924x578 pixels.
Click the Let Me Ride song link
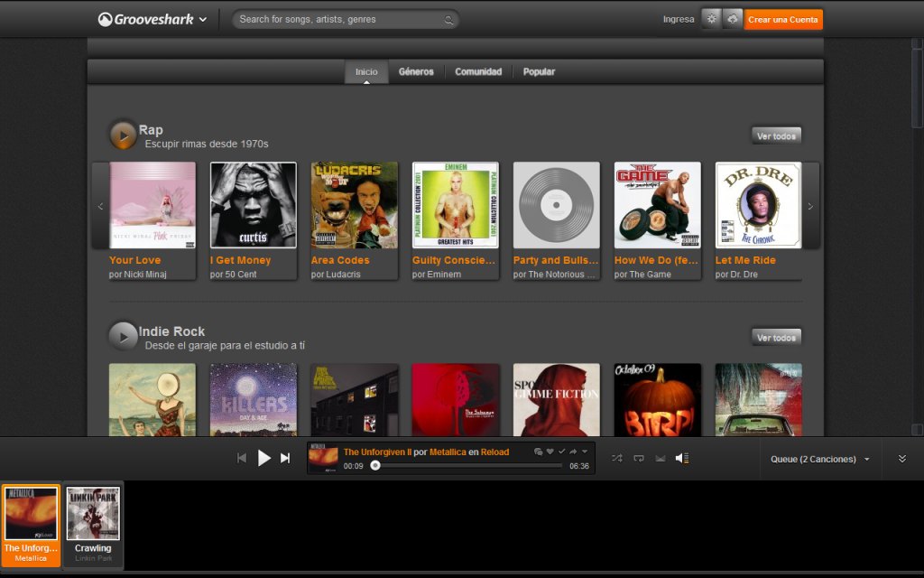pos(745,260)
